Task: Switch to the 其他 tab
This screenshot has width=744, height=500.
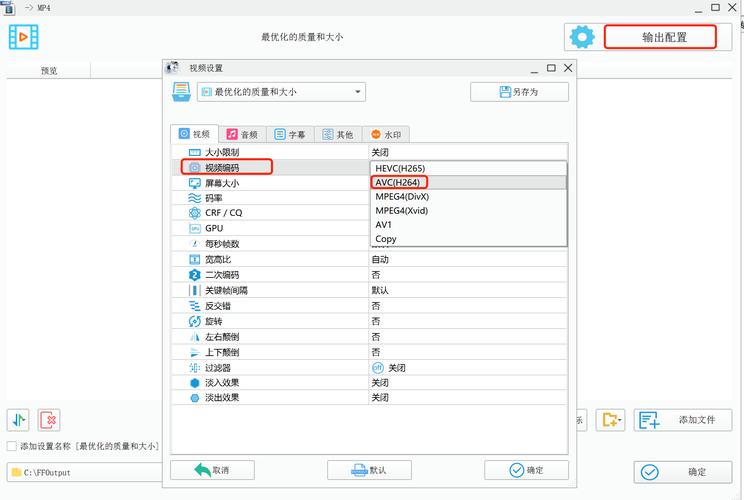Action: (x=338, y=135)
